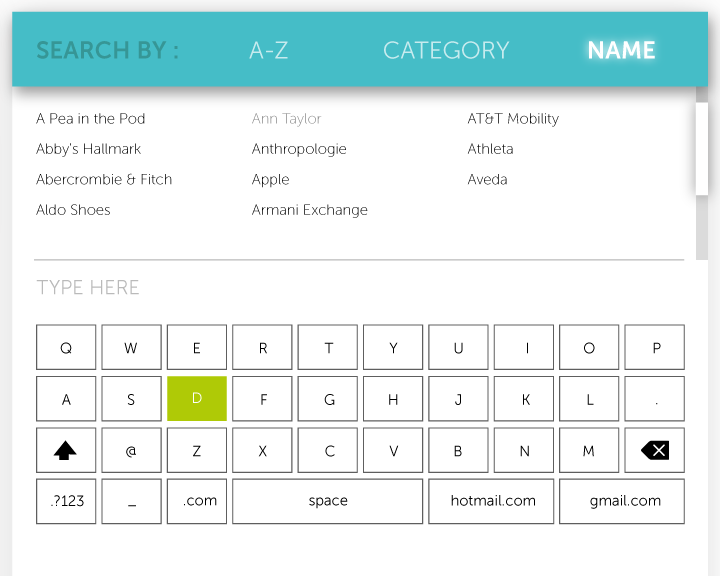Switch keyboard to .?123 symbols
Image resolution: width=720 pixels, height=576 pixels.
66,501
